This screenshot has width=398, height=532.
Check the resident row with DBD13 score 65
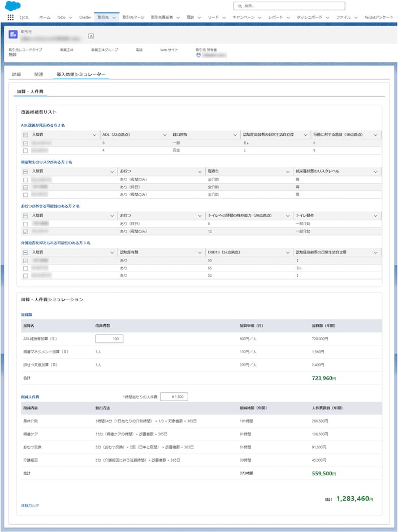pos(25,268)
